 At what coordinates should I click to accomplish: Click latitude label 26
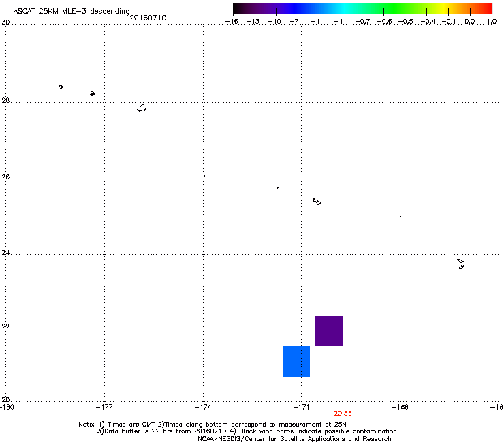[5, 177]
